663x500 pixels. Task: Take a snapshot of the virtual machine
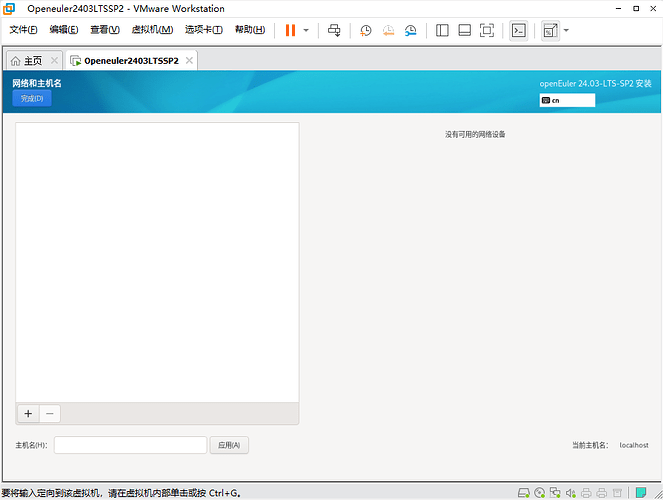pyautogui.click(x=366, y=30)
